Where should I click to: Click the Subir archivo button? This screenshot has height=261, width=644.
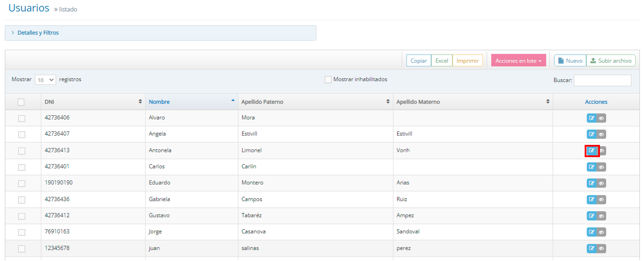(611, 61)
